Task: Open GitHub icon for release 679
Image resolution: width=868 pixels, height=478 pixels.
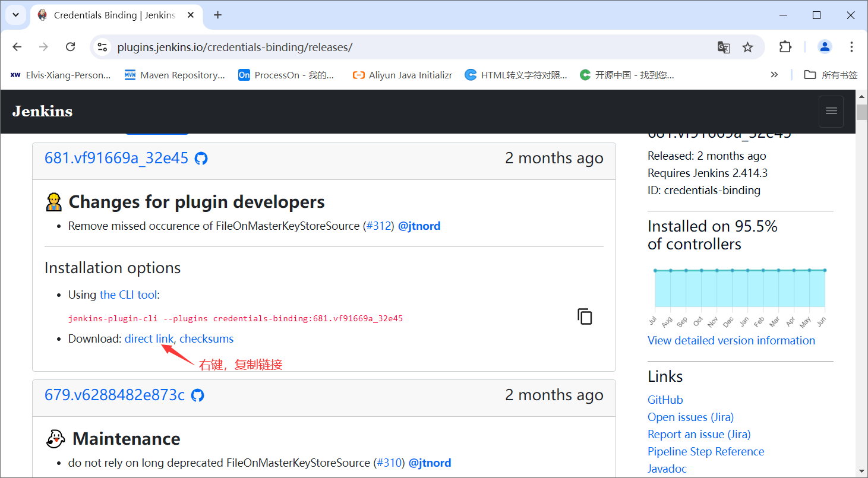Action: 198,395
